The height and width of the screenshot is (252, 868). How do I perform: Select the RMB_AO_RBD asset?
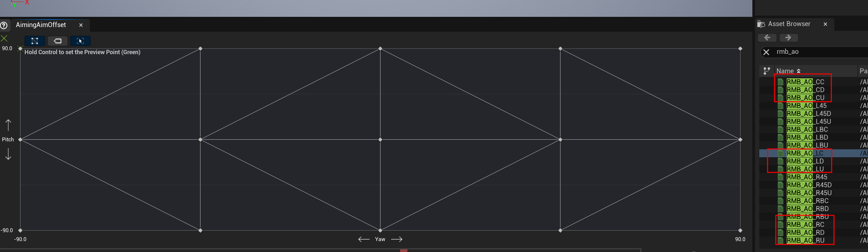coord(807,209)
